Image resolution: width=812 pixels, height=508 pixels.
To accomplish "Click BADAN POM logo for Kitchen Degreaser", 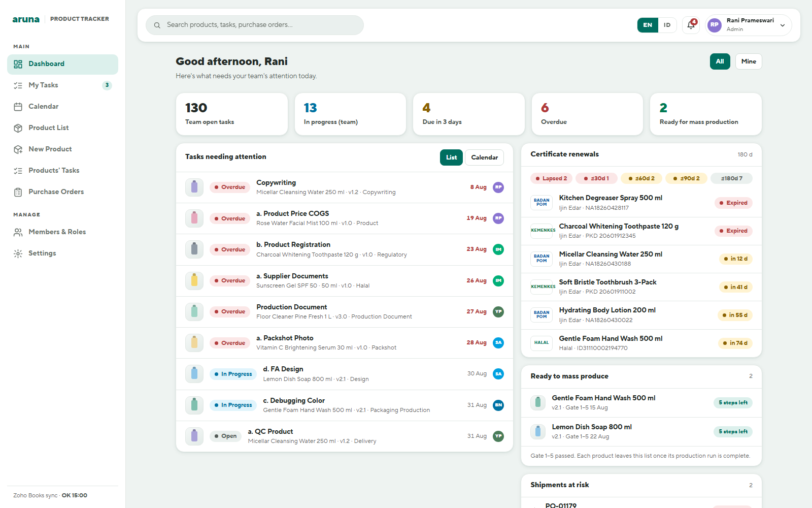I will (542, 203).
